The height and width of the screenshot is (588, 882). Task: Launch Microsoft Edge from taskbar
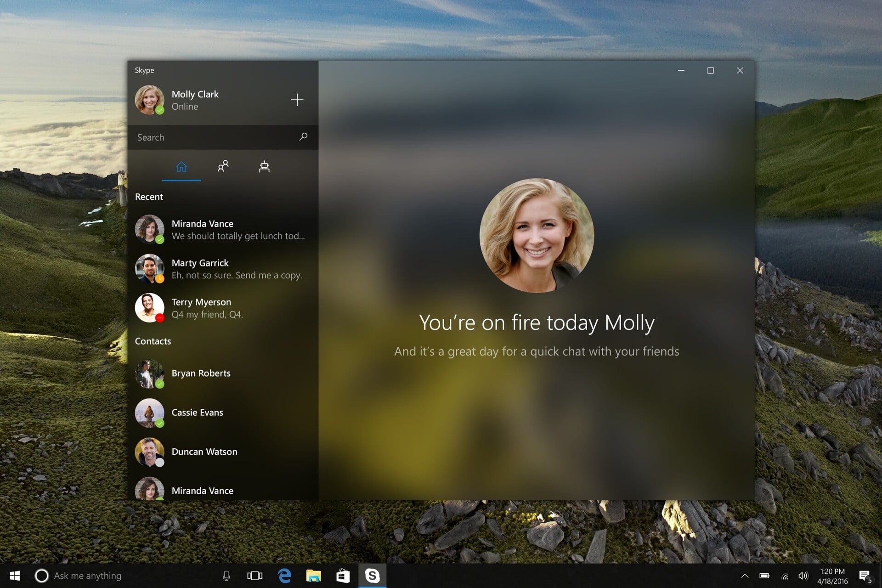[x=284, y=576]
